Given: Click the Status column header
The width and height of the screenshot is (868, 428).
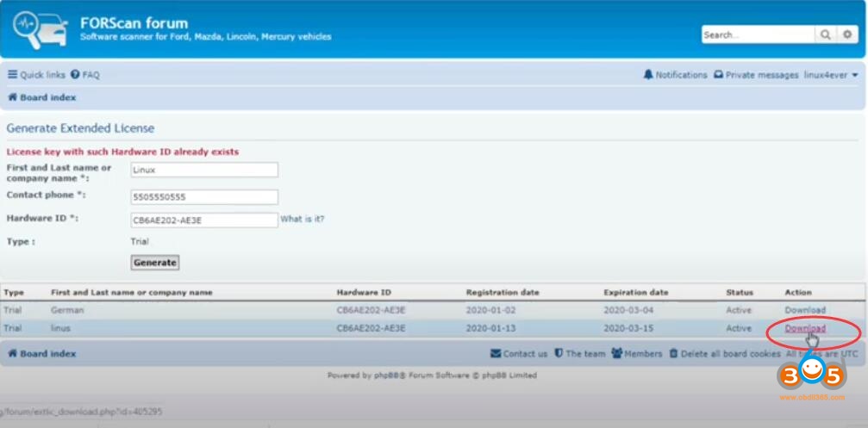Looking at the screenshot, I should (739, 292).
